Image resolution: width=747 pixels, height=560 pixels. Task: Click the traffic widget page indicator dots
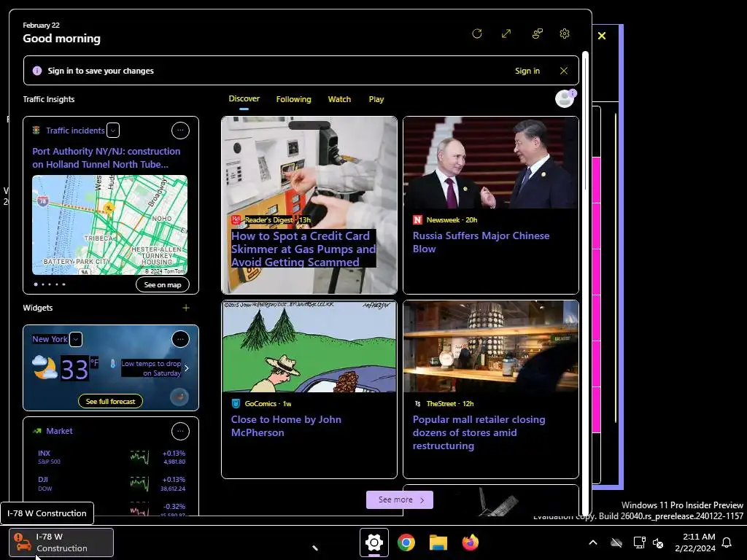[x=50, y=284]
